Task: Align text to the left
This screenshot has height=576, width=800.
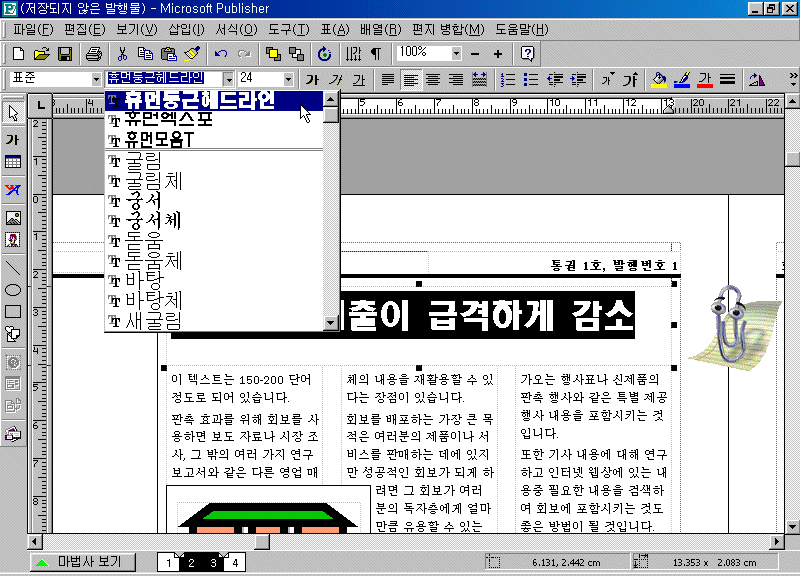Action: click(411, 80)
